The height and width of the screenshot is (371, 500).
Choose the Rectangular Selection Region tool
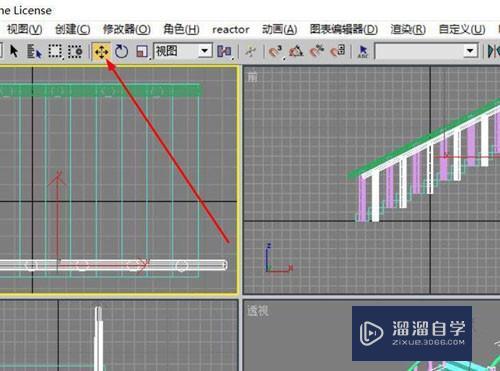(55, 52)
